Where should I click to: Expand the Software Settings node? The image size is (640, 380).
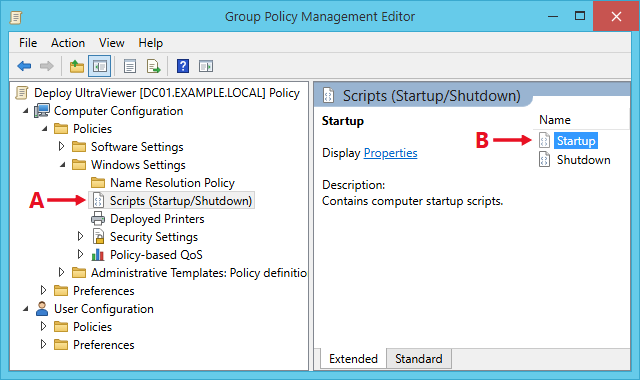[61, 146]
